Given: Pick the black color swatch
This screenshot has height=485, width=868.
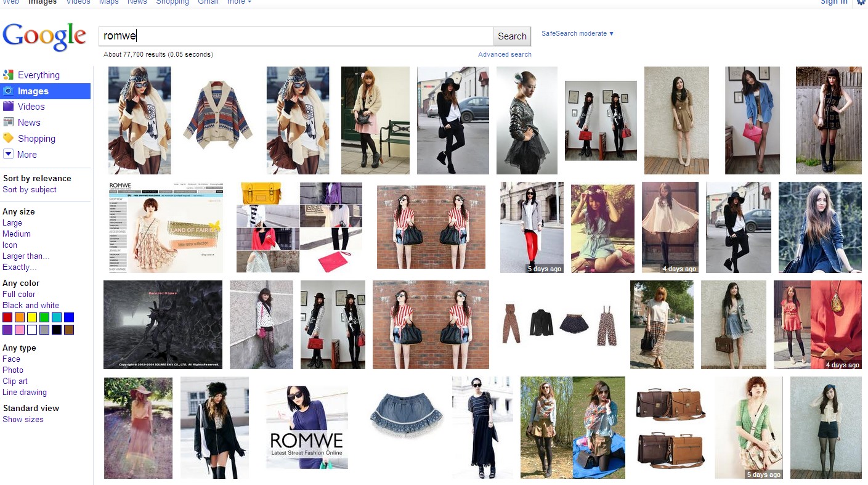Looking at the screenshot, I should pyautogui.click(x=57, y=330).
